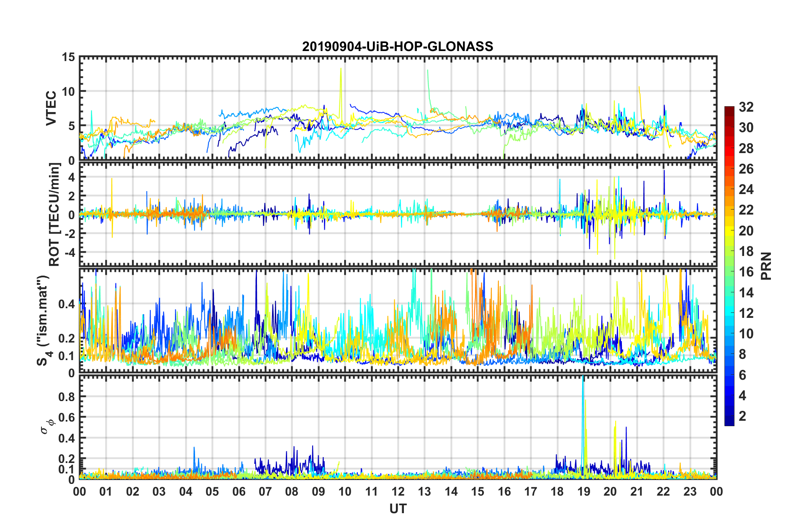Click the PRN colorbar label
This screenshot has height=532, width=796.
click(x=766, y=266)
